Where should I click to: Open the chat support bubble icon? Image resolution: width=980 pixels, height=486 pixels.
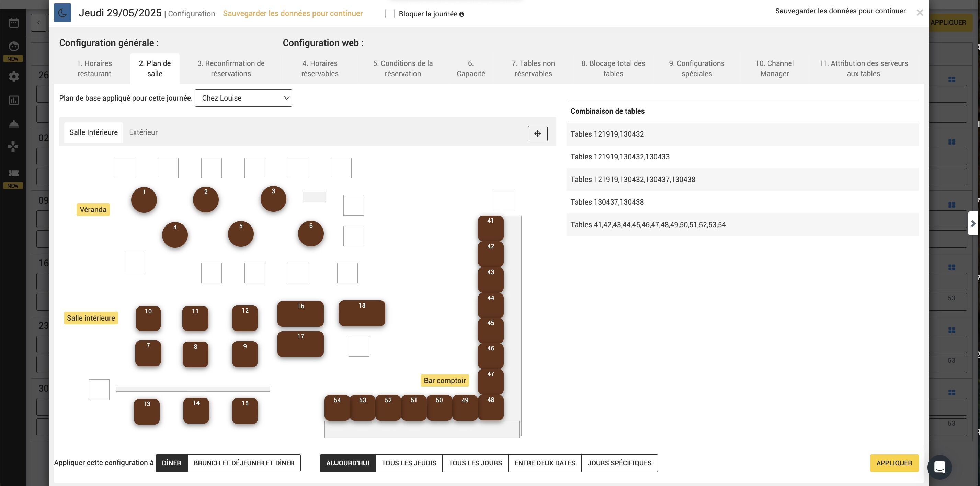(x=939, y=467)
